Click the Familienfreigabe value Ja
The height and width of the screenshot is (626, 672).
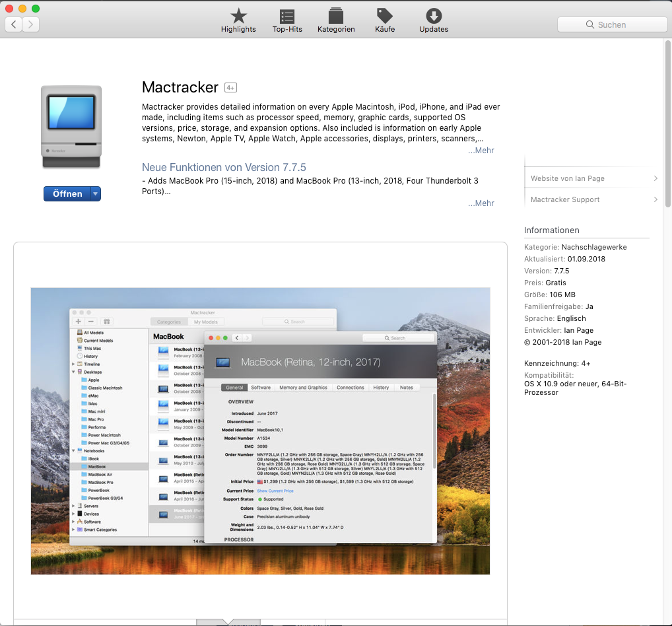coord(589,306)
